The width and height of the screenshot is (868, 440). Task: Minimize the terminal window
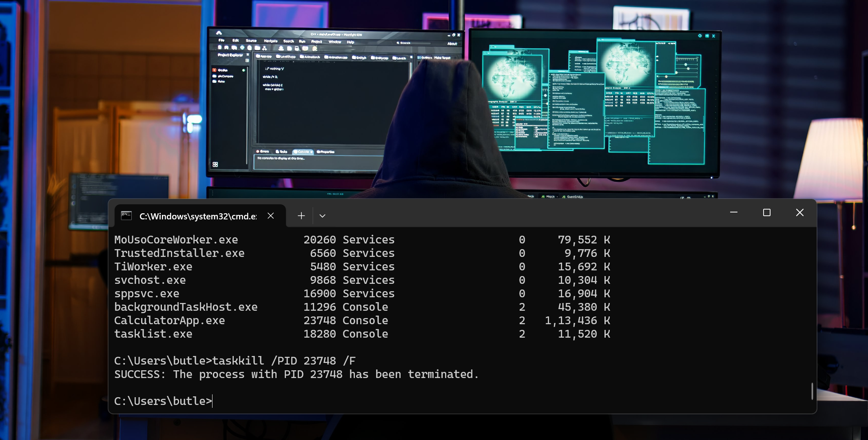coord(733,212)
